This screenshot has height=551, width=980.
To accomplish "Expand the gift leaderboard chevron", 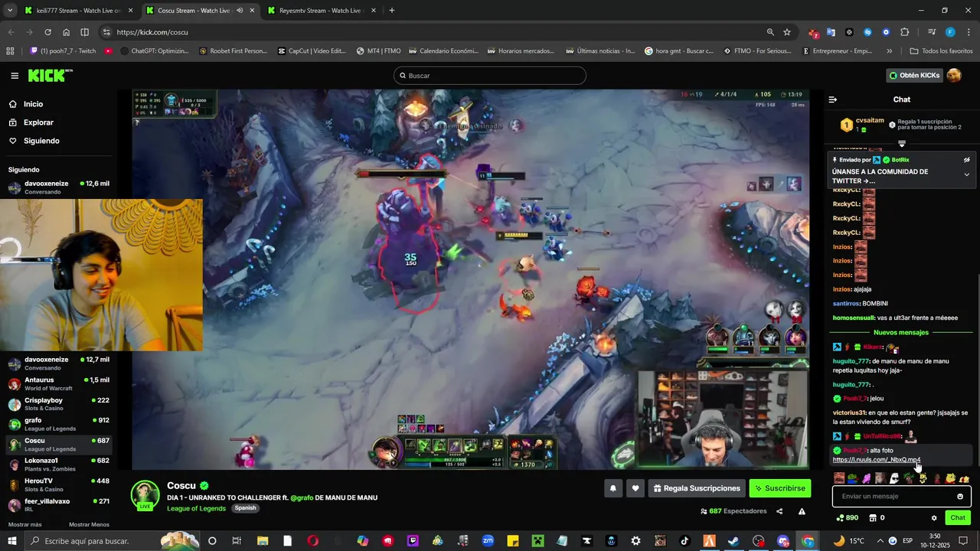I will coord(902,144).
